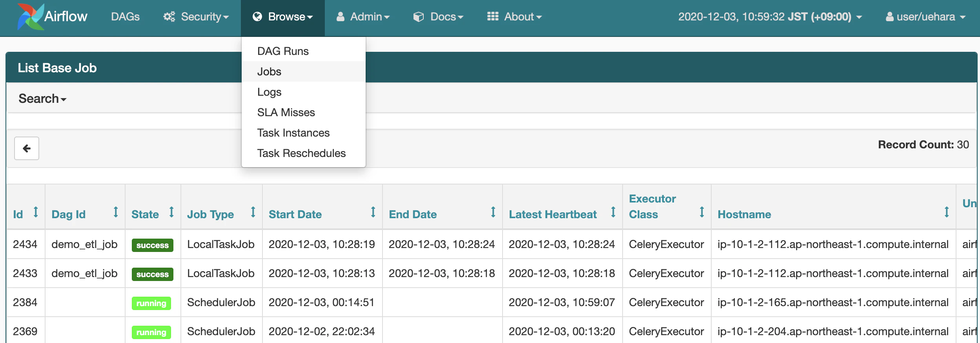Viewport: 980px width, 343px height.
Task: Select Jobs from Browse menu
Action: coord(304,71)
